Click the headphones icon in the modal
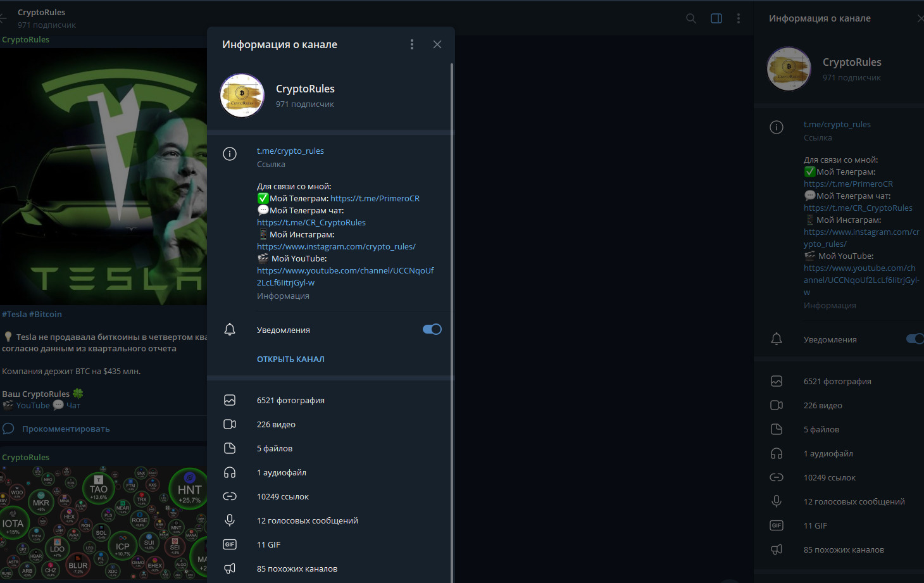 [230, 472]
